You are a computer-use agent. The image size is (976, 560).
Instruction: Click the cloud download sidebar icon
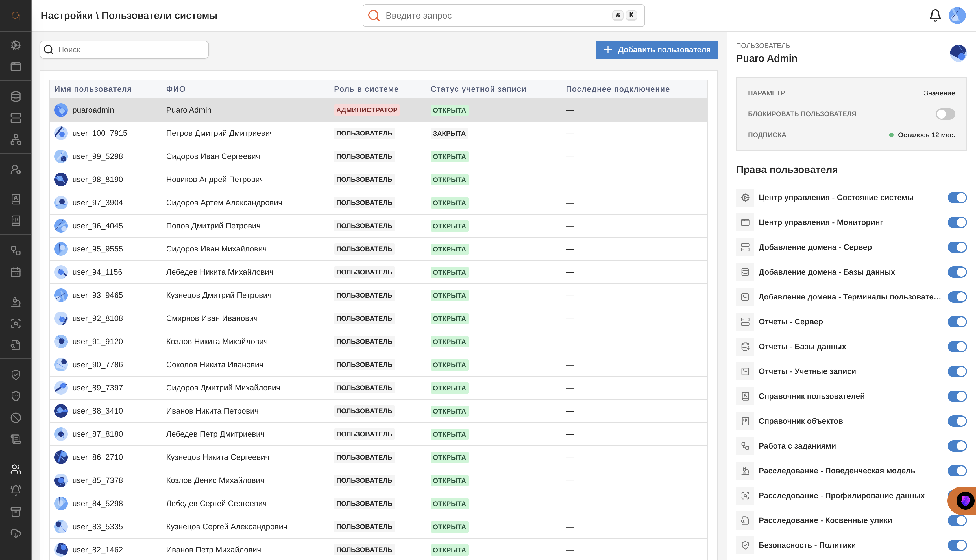tap(16, 533)
